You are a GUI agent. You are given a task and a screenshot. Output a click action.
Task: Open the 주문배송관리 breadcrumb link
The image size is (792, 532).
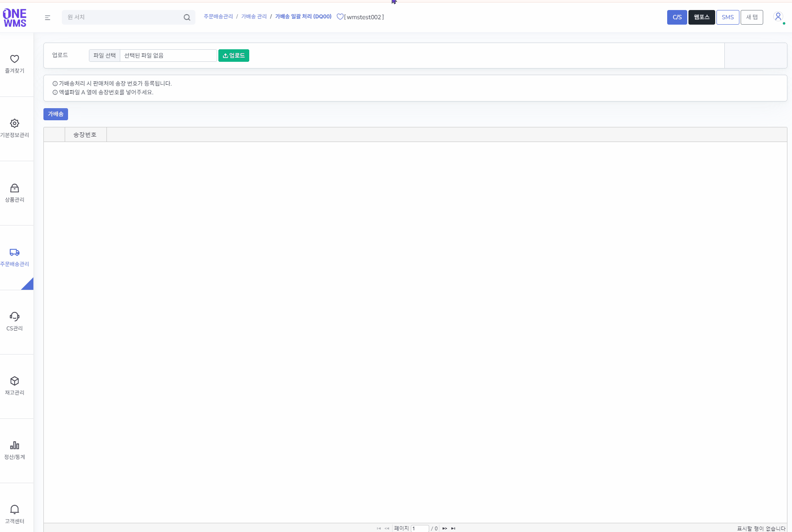pos(218,17)
